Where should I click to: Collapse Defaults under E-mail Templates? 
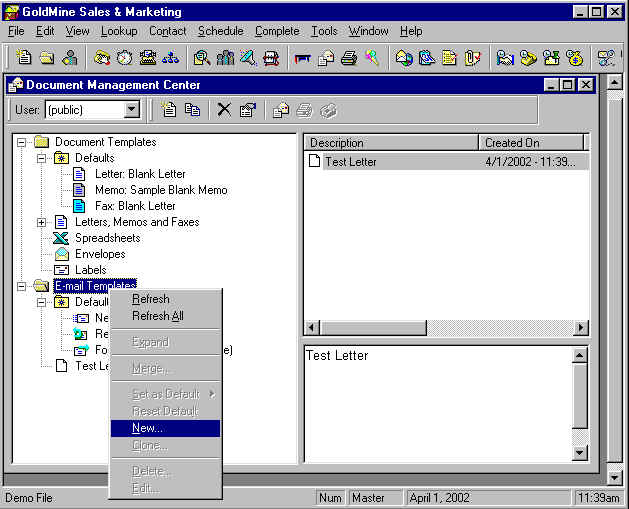point(41,302)
